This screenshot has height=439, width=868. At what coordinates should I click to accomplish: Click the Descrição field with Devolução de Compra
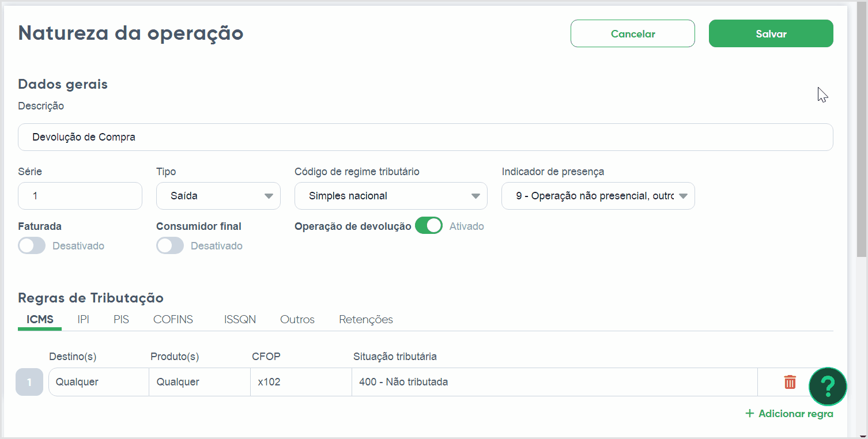pyautogui.click(x=425, y=137)
